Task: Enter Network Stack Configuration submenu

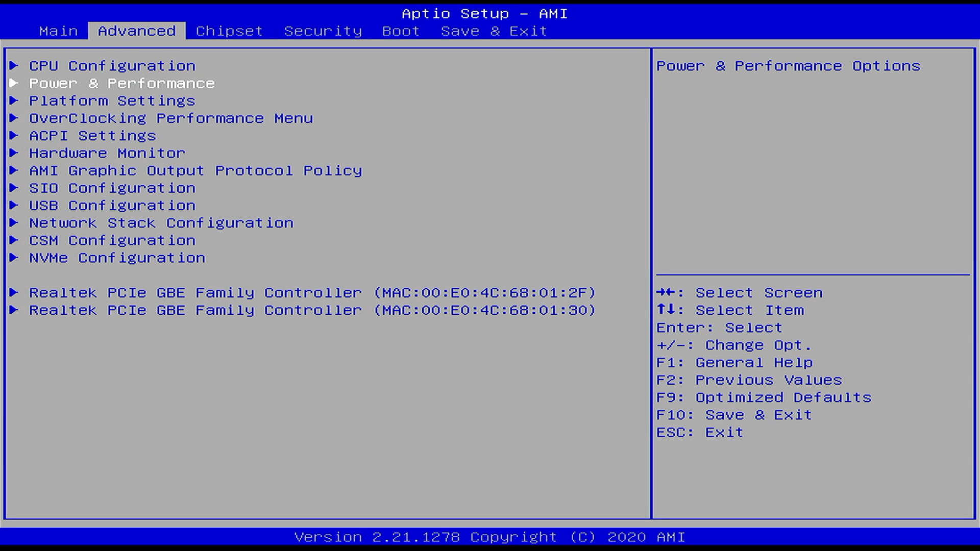Action: coord(161,223)
